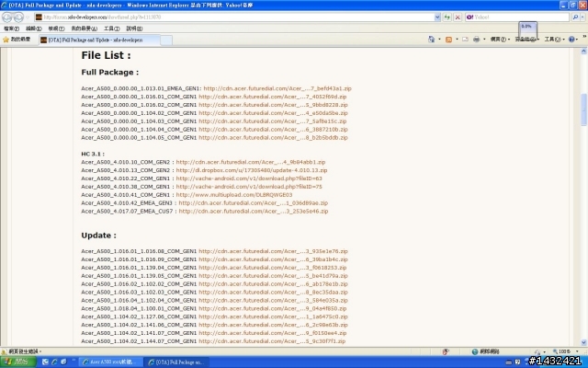This screenshot has width=588, height=368.
Task: Go back with the Back arrow button
Action: click(6, 17)
